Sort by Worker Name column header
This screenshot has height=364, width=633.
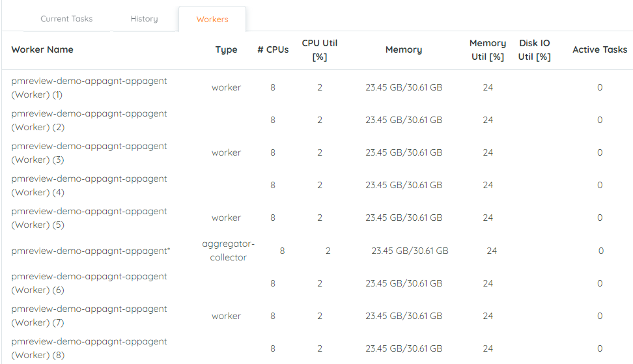click(42, 49)
